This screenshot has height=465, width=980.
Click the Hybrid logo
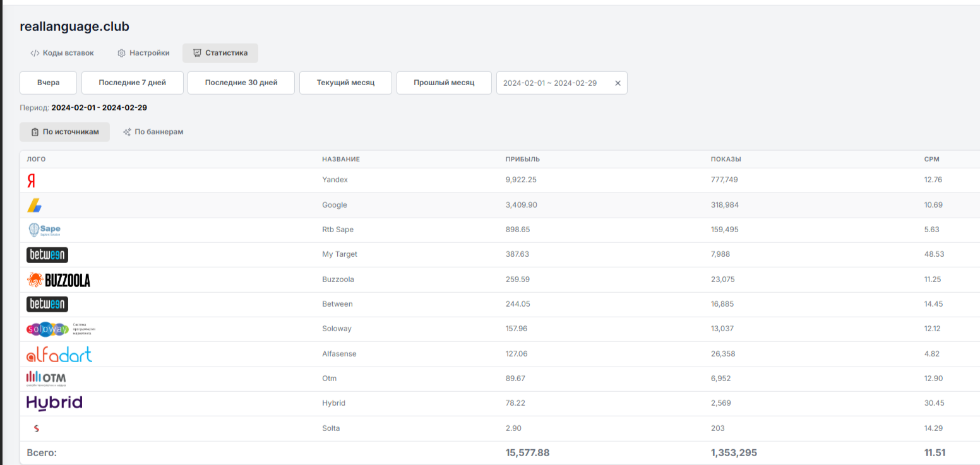tap(54, 403)
